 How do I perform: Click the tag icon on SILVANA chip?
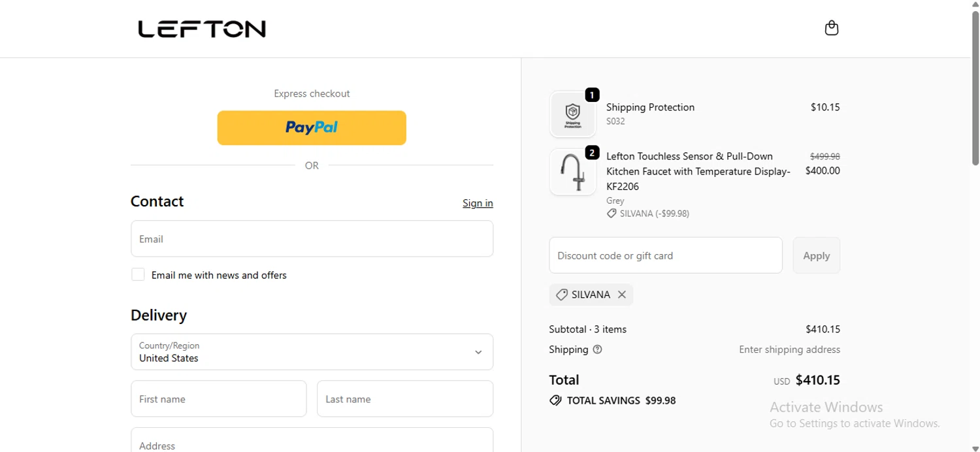(561, 295)
